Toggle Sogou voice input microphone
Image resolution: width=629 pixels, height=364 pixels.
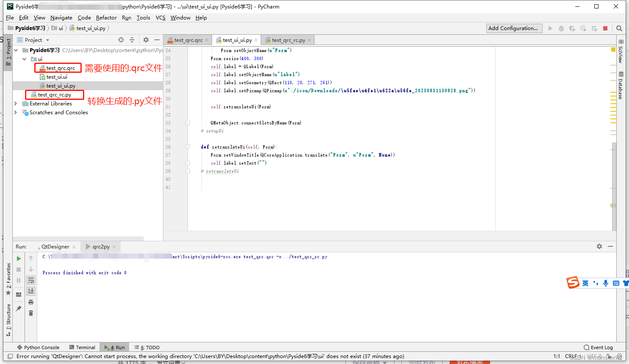coord(606,283)
